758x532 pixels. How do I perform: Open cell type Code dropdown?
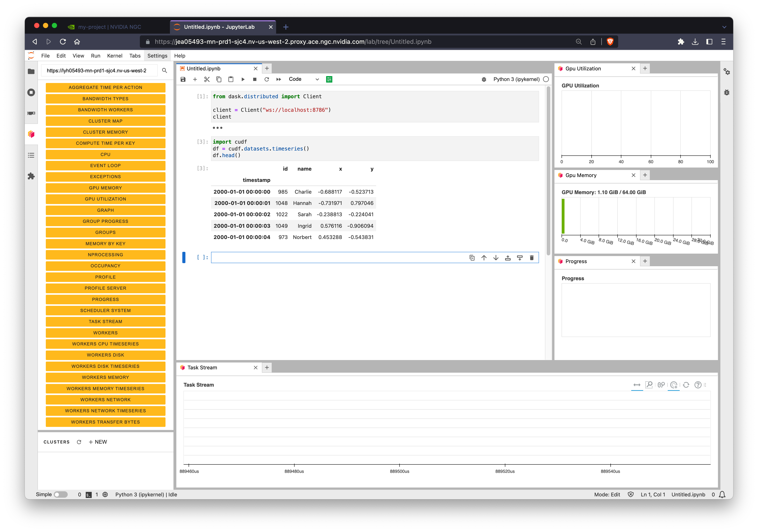click(304, 79)
